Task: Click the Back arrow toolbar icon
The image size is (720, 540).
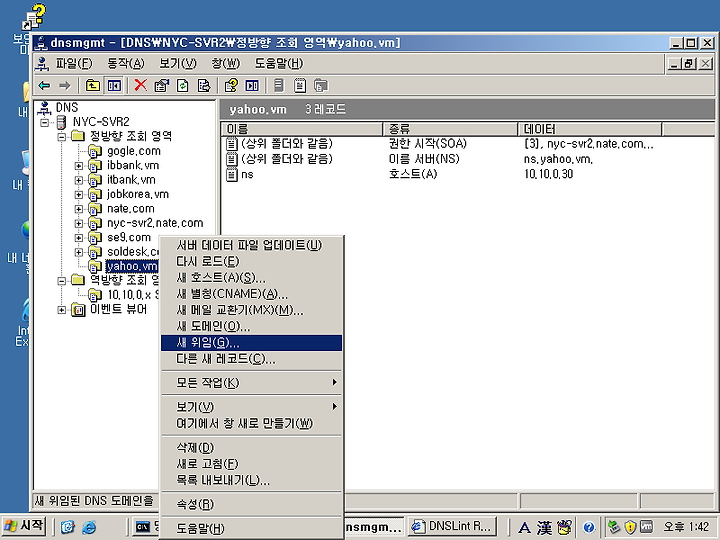Action: click(44, 85)
